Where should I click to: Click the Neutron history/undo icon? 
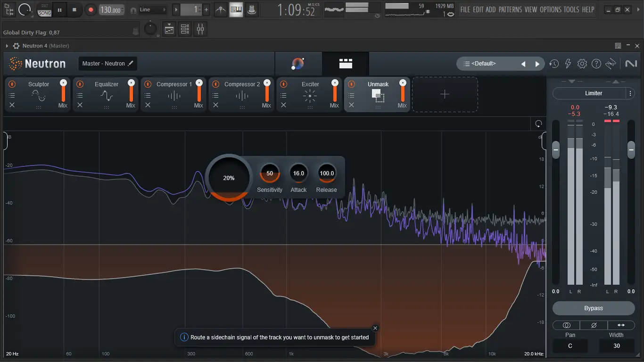pos(554,63)
